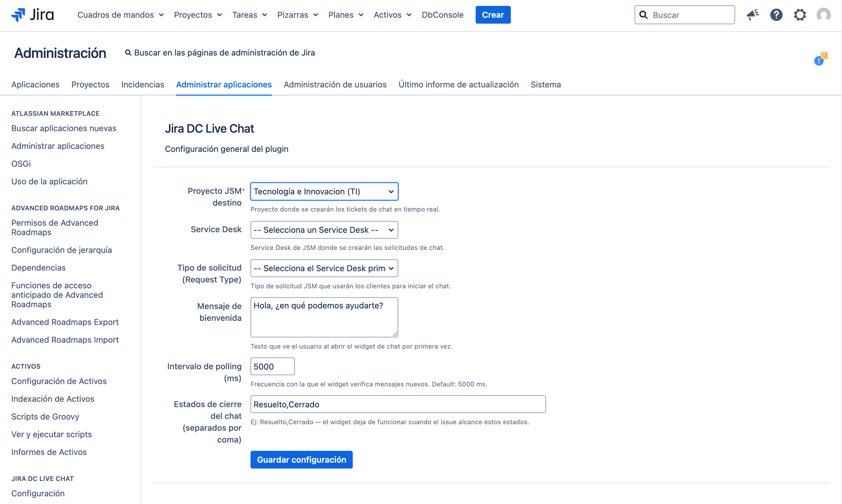Screen dimensions: 842x504
Task: Open Informes de Activos link
Action: (x=49, y=452)
